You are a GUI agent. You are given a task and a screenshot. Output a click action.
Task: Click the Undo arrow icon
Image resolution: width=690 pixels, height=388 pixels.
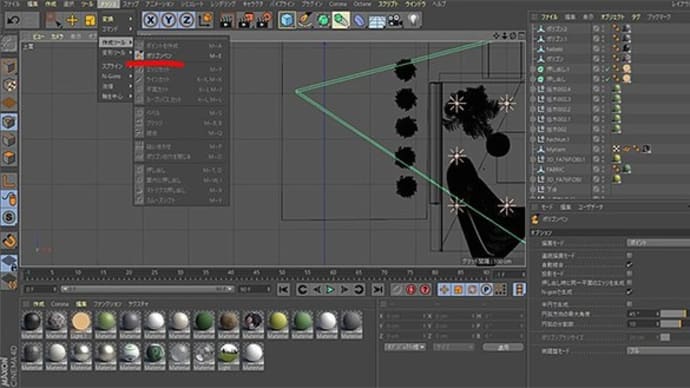(13, 20)
